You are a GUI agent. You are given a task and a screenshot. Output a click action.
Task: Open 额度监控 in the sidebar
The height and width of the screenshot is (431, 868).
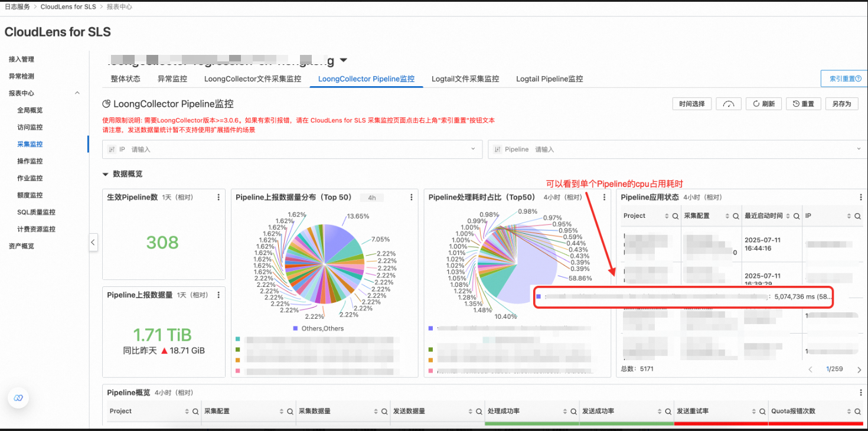point(30,195)
